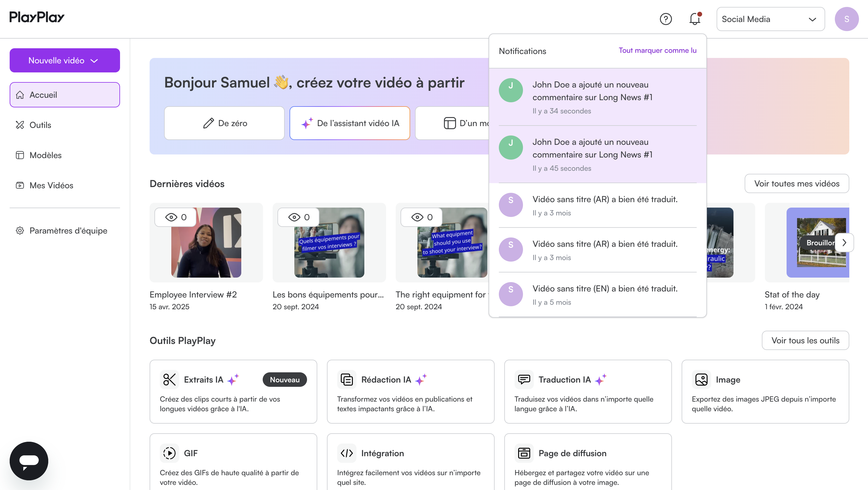Click the Traduction IA speech icon

point(524,380)
